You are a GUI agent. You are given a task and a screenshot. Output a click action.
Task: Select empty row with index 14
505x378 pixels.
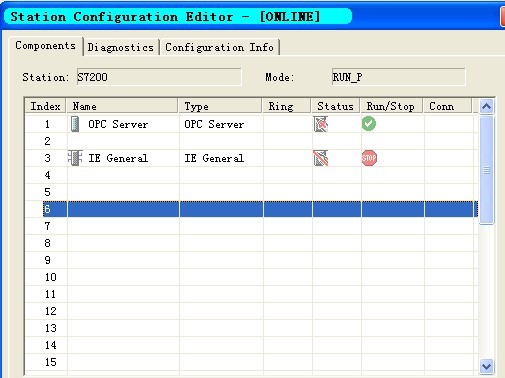(252, 345)
